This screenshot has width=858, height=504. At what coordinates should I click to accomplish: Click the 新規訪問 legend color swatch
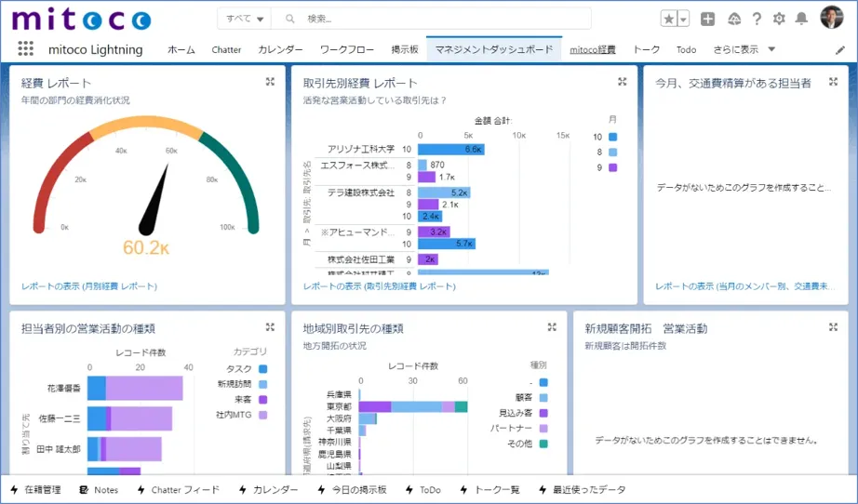pos(262,384)
